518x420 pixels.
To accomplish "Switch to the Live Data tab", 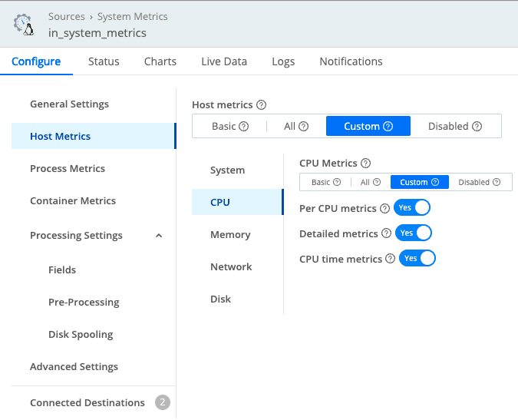I will pos(224,61).
